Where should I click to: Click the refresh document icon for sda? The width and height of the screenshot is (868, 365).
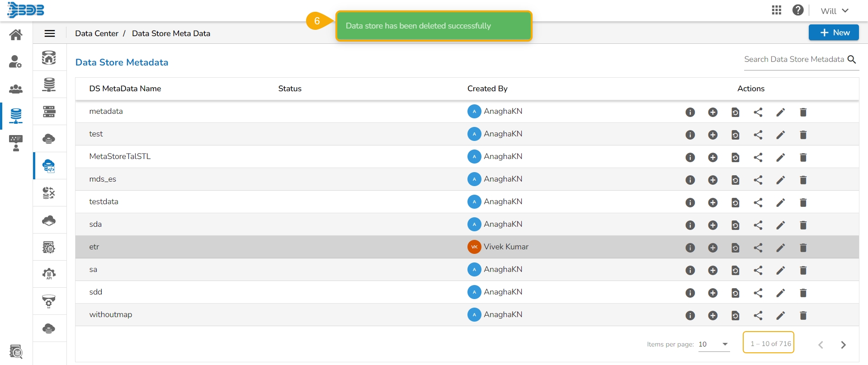(735, 225)
